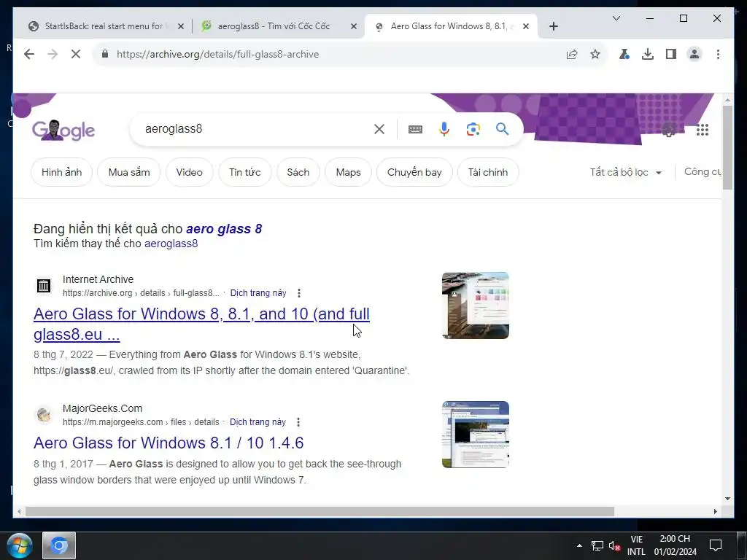
Task: Open Google apps grid icon
Action: 703,130
